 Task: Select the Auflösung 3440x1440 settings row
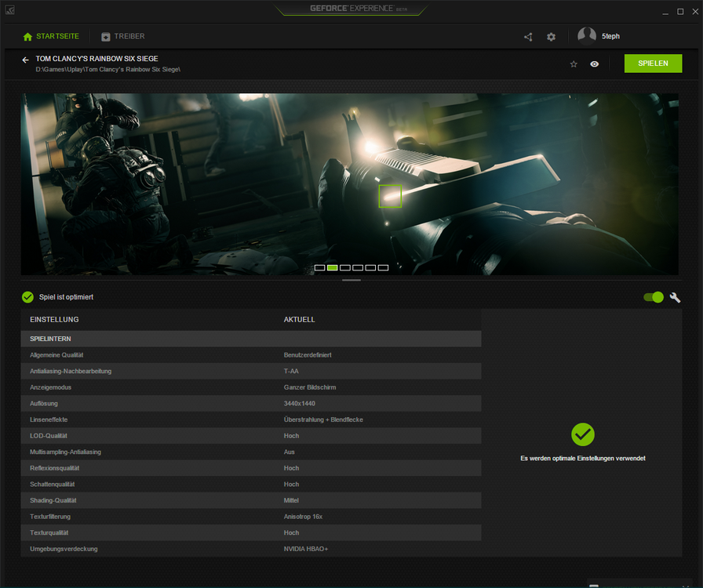(250, 403)
